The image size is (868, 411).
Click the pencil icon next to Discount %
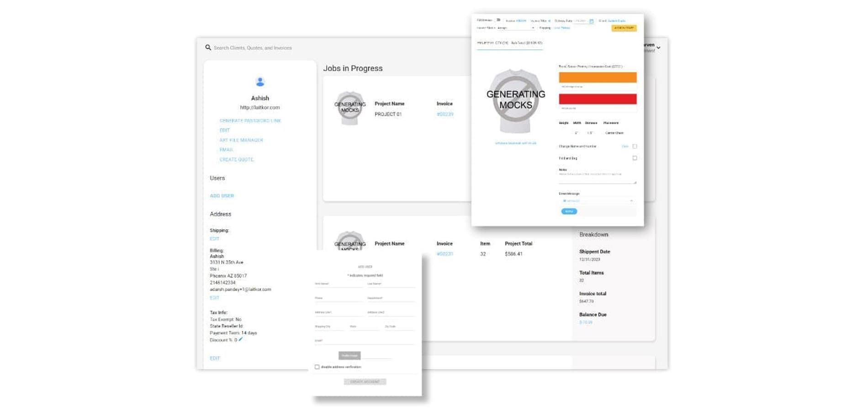pyautogui.click(x=241, y=339)
